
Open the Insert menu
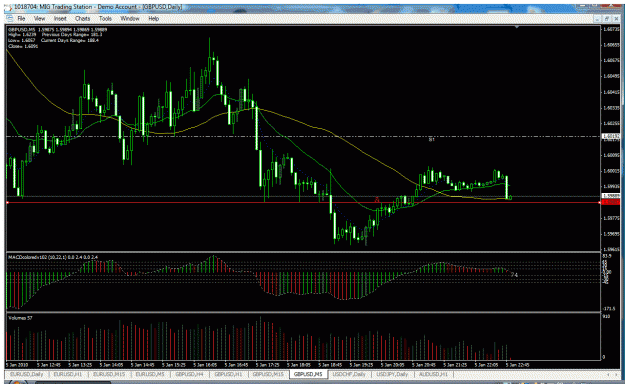(60, 18)
